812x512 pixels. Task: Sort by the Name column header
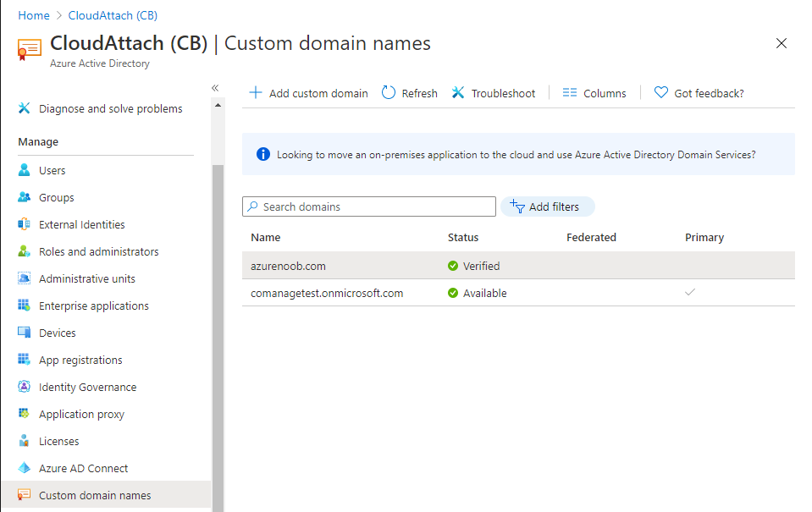(x=266, y=237)
